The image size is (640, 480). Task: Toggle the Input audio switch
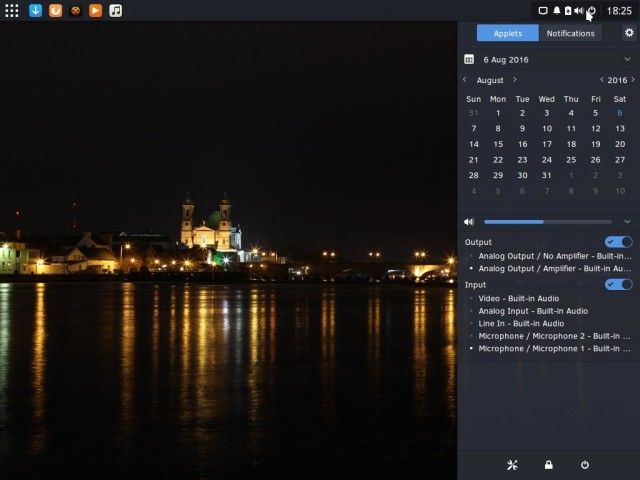click(619, 285)
